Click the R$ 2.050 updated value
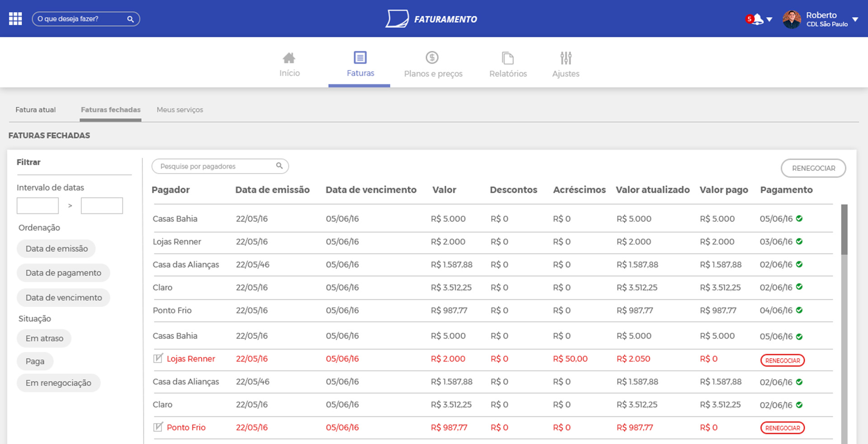 tap(633, 359)
